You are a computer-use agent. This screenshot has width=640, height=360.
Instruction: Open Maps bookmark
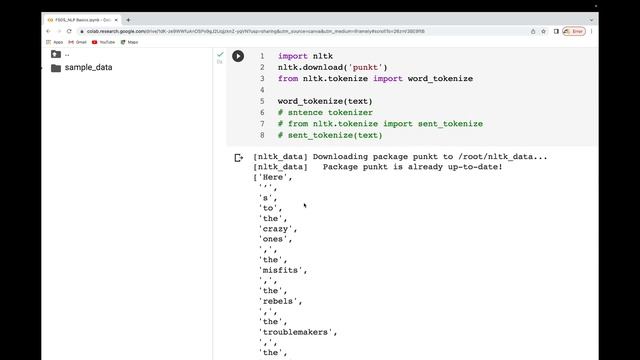click(129, 42)
